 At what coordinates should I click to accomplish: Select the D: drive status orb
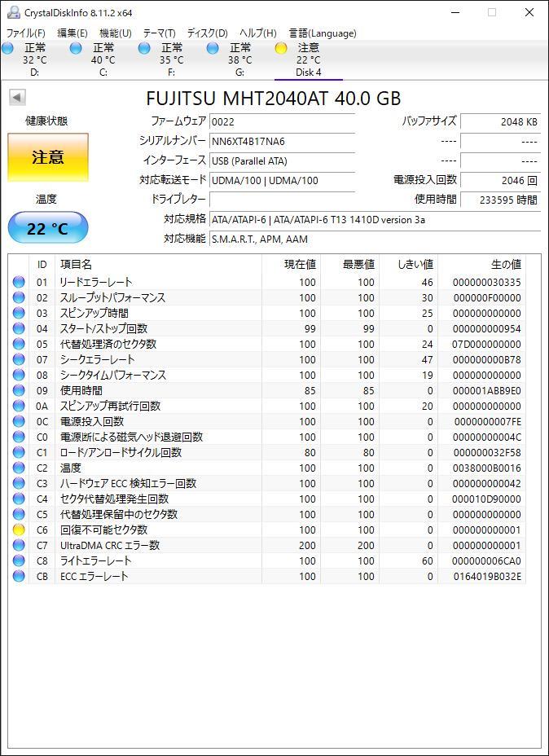click(x=7, y=48)
